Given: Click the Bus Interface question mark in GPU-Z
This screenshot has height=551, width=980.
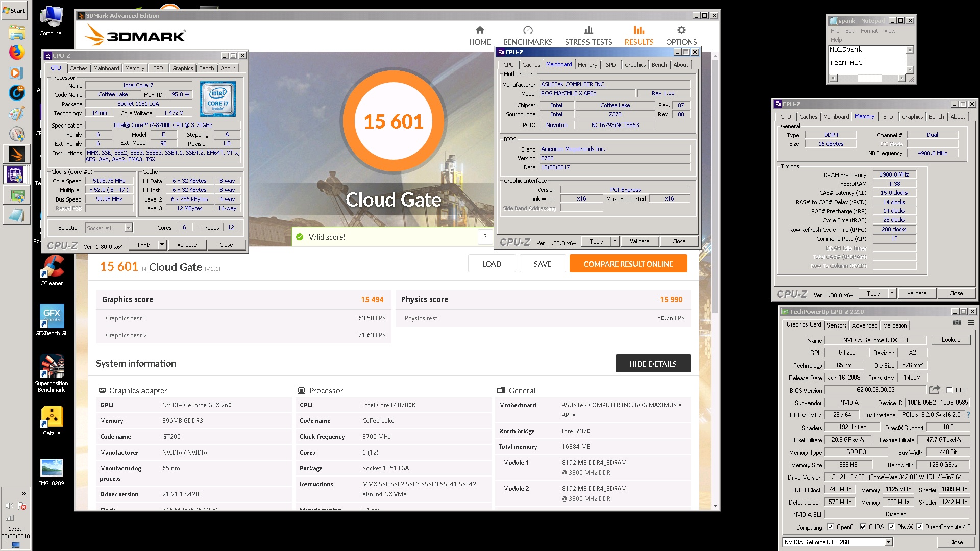Looking at the screenshot, I should (968, 415).
